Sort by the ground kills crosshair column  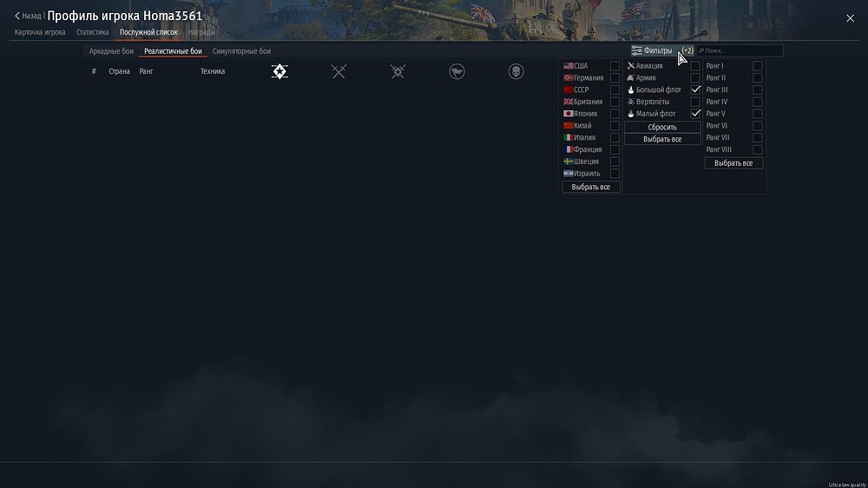click(398, 71)
